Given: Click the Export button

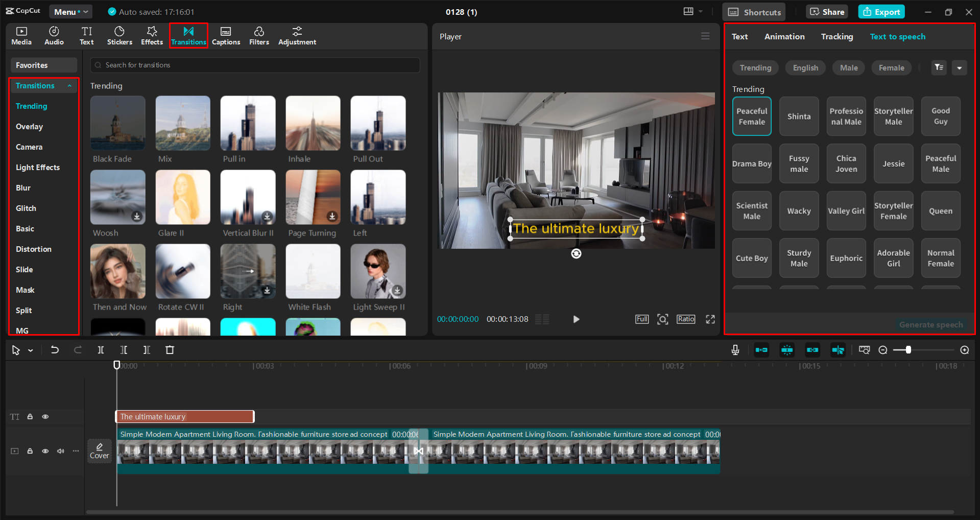Looking at the screenshot, I should pyautogui.click(x=881, y=11).
